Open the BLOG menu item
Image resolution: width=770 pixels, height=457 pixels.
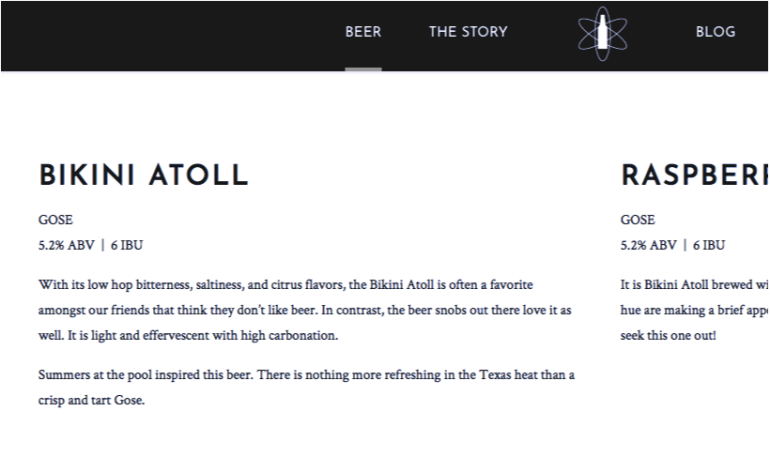(715, 32)
